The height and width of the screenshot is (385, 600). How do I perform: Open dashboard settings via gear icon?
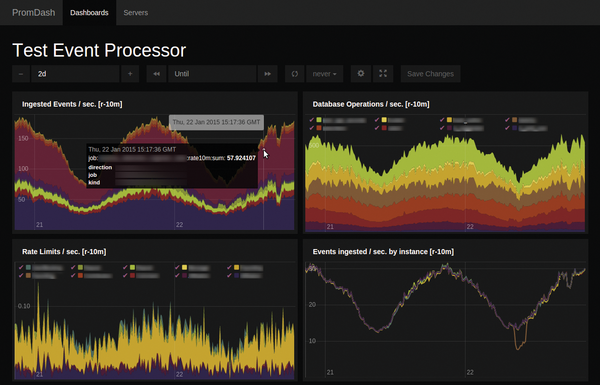point(361,73)
